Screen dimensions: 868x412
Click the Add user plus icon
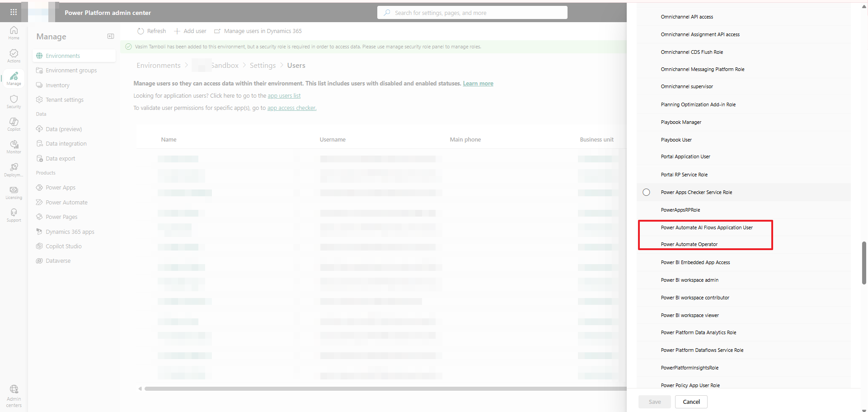177,31
